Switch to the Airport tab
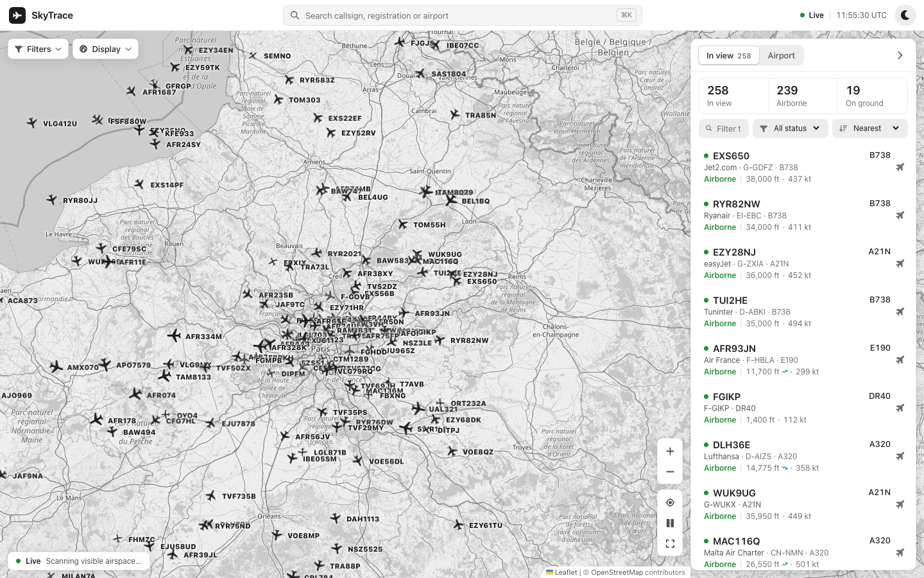 [781, 56]
